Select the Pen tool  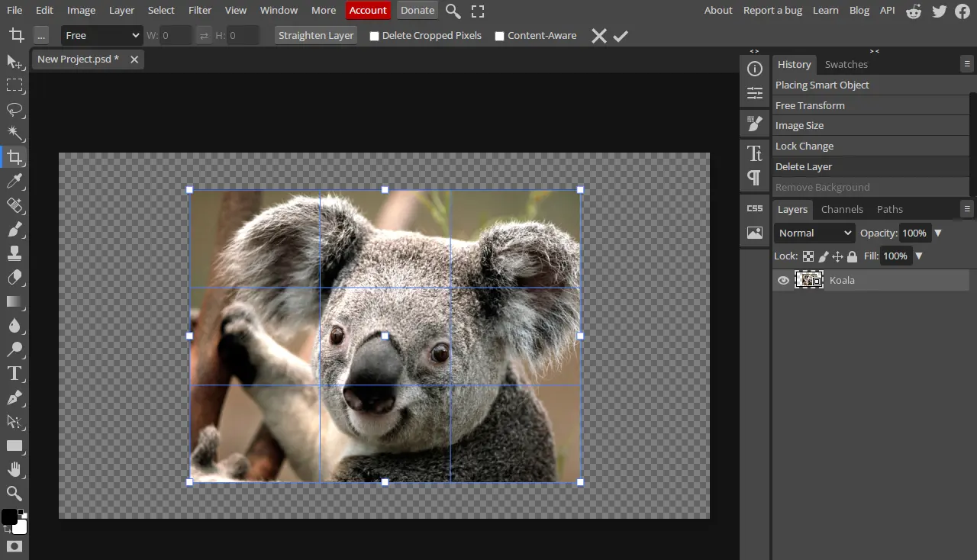(15, 397)
